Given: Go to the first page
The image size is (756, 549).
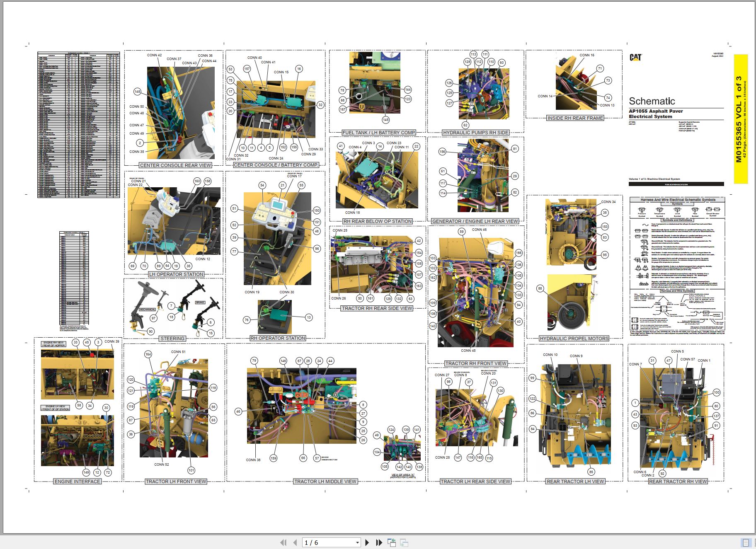Looking at the screenshot, I should pyautogui.click(x=283, y=542).
